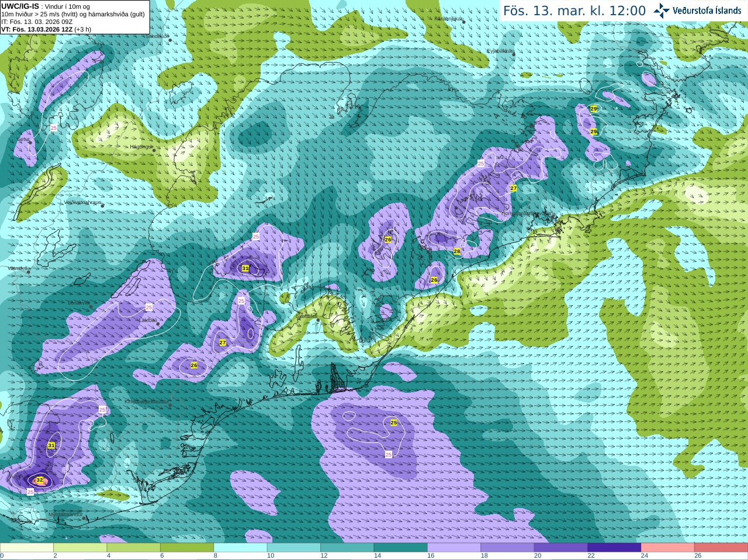The image size is (748, 560).
Task: Click the Hornafjarðarflugvöllur station label
Action: point(525,213)
